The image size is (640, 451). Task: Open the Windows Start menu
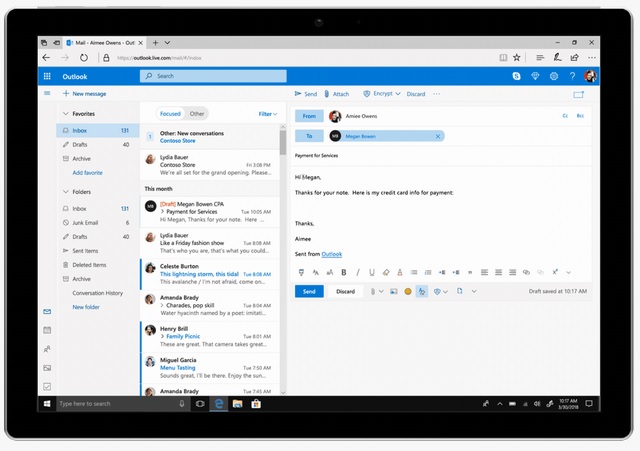[47, 404]
